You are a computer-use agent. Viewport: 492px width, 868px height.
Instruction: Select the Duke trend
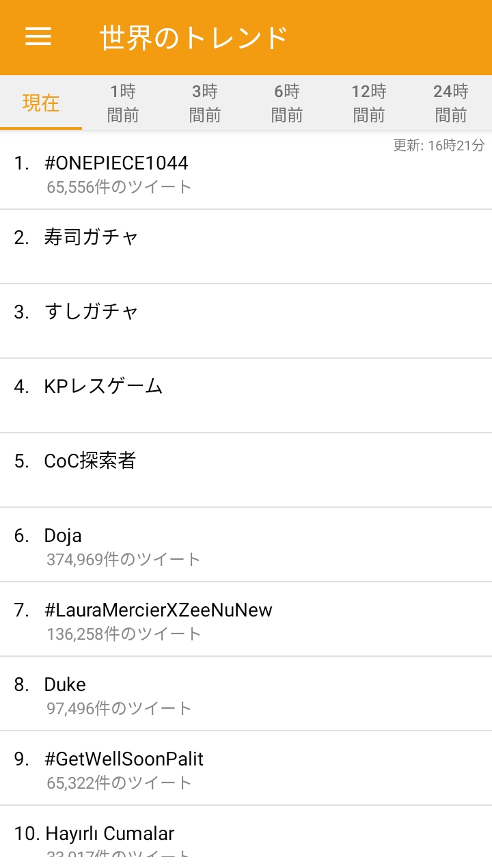[x=65, y=684]
